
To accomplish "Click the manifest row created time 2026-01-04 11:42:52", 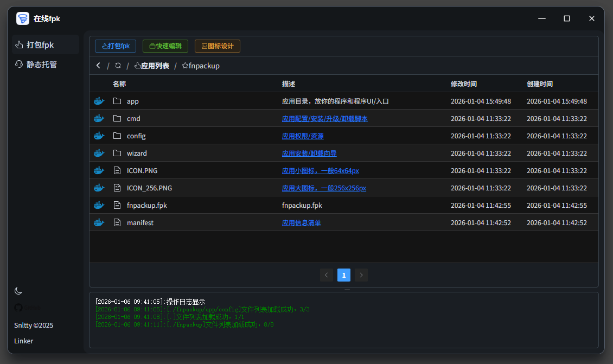I will point(557,222).
